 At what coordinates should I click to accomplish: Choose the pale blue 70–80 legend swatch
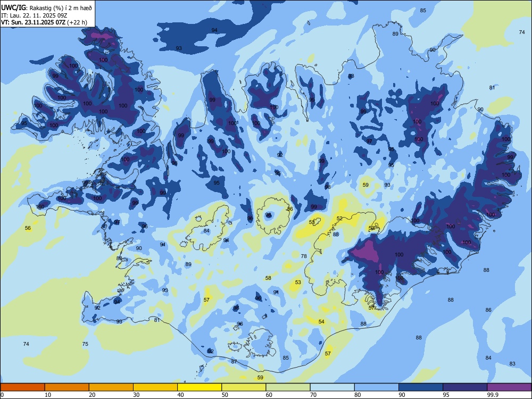point(332,387)
